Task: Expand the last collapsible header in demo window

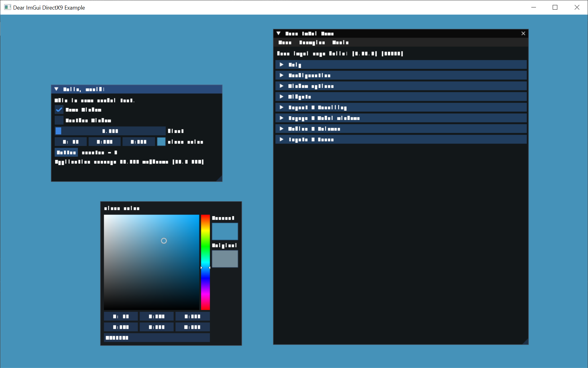Action: click(401, 139)
